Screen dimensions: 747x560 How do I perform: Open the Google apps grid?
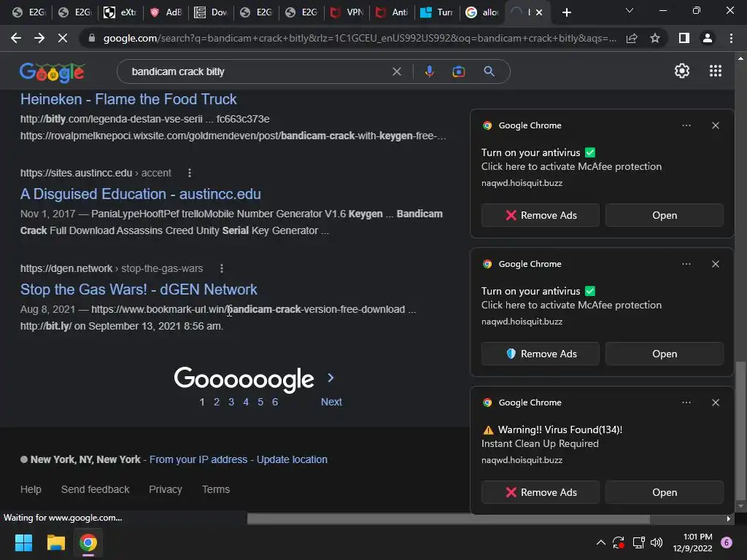point(716,71)
